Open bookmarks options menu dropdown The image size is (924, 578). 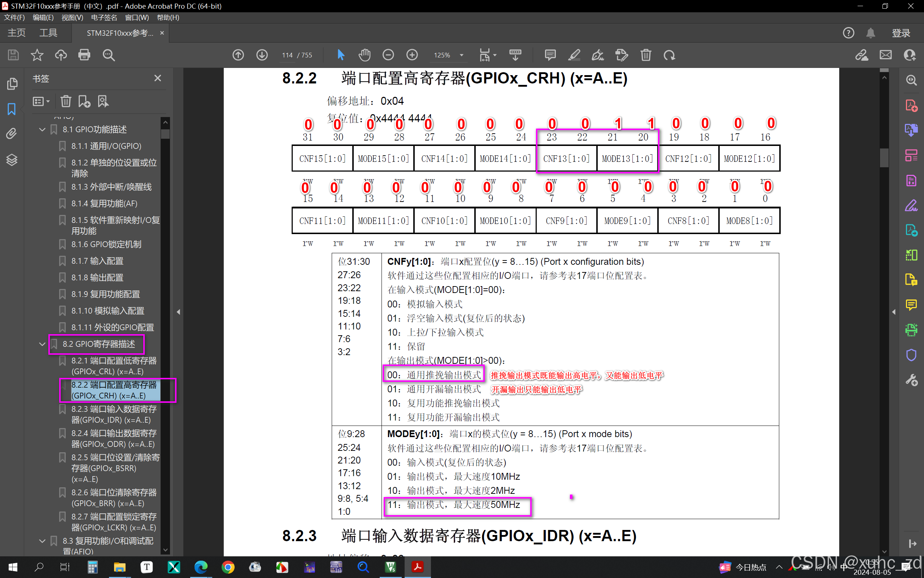[x=41, y=101]
